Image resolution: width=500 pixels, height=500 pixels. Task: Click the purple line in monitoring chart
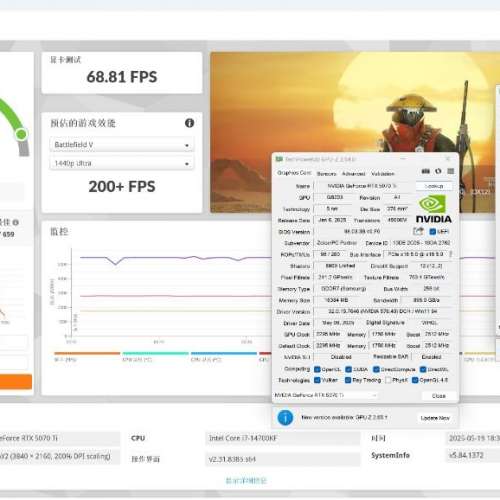click(175, 258)
